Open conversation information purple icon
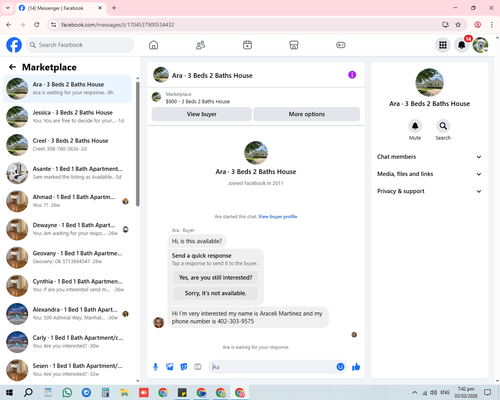Image resolution: width=500 pixels, height=400 pixels. tap(352, 75)
